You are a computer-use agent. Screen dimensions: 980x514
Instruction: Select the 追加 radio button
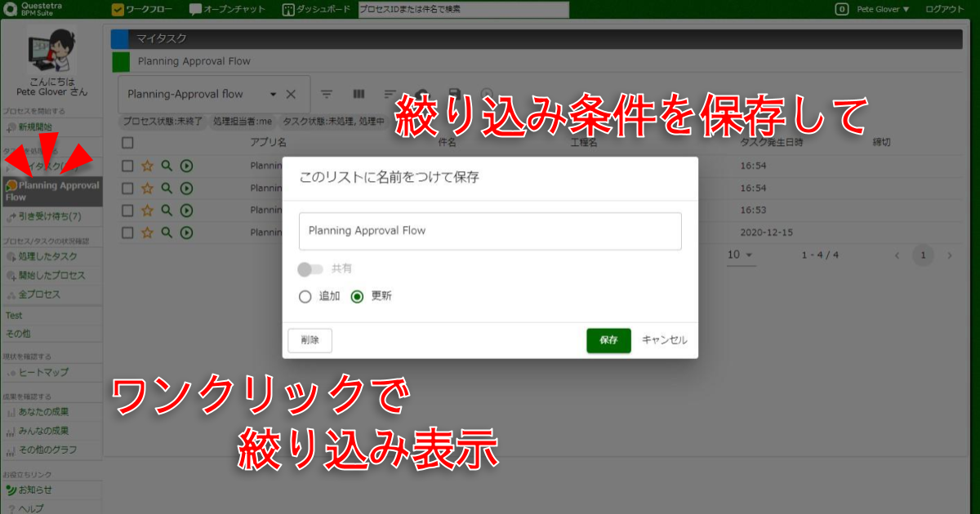click(x=305, y=296)
